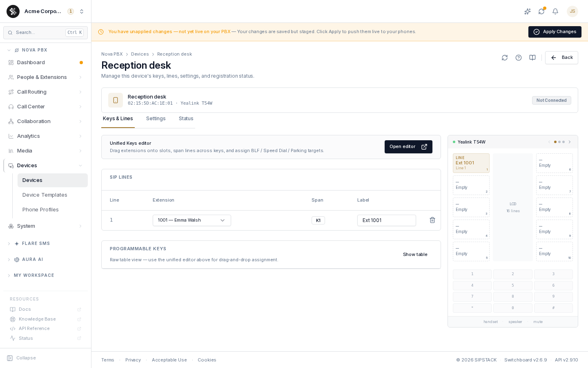
Task: Refresh the device page using reload icon
Action: 505,58
